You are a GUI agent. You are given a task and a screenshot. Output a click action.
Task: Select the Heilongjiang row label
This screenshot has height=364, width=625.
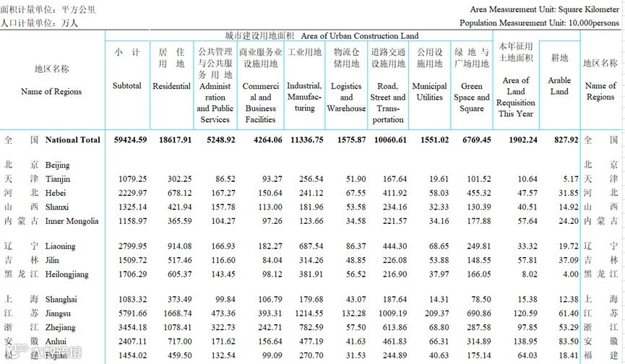coord(67,274)
